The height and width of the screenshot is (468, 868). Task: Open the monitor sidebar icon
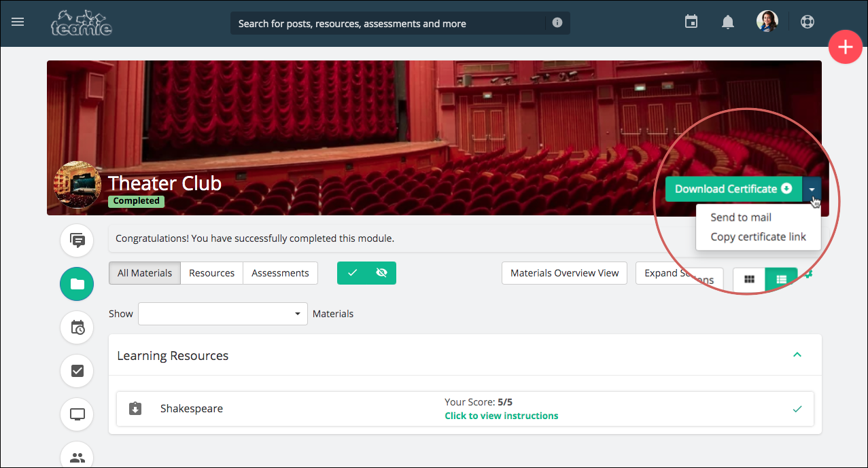click(x=77, y=414)
